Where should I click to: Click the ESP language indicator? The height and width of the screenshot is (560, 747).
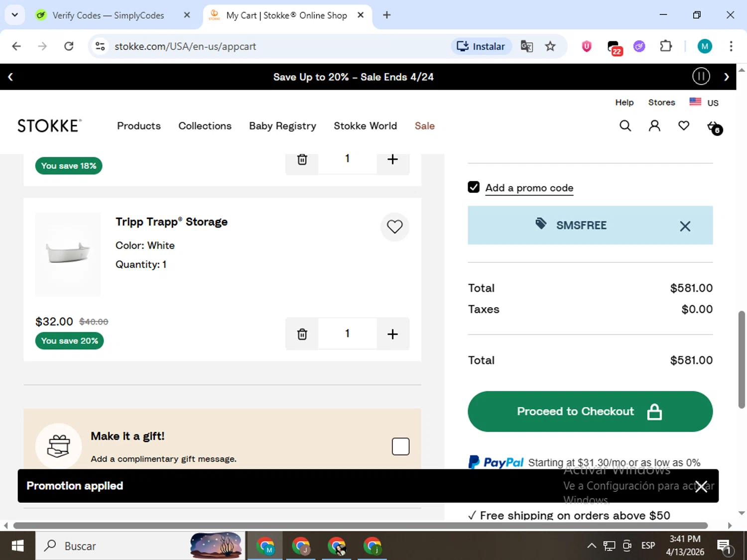(x=648, y=546)
